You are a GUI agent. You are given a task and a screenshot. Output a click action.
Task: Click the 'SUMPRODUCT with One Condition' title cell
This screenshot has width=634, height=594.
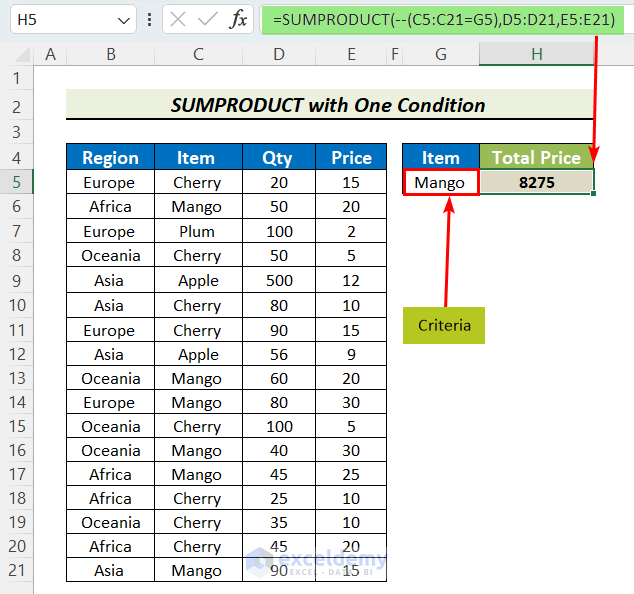(x=330, y=105)
